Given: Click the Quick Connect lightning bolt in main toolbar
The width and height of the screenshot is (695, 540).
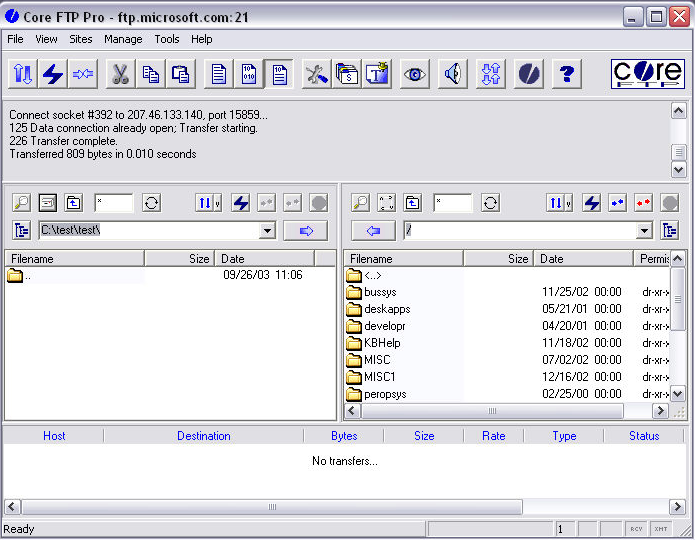Looking at the screenshot, I should tap(53, 74).
